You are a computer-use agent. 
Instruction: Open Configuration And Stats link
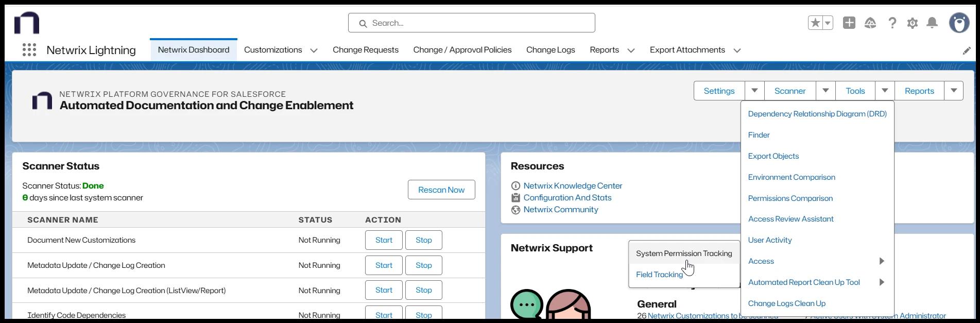point(568,197)
